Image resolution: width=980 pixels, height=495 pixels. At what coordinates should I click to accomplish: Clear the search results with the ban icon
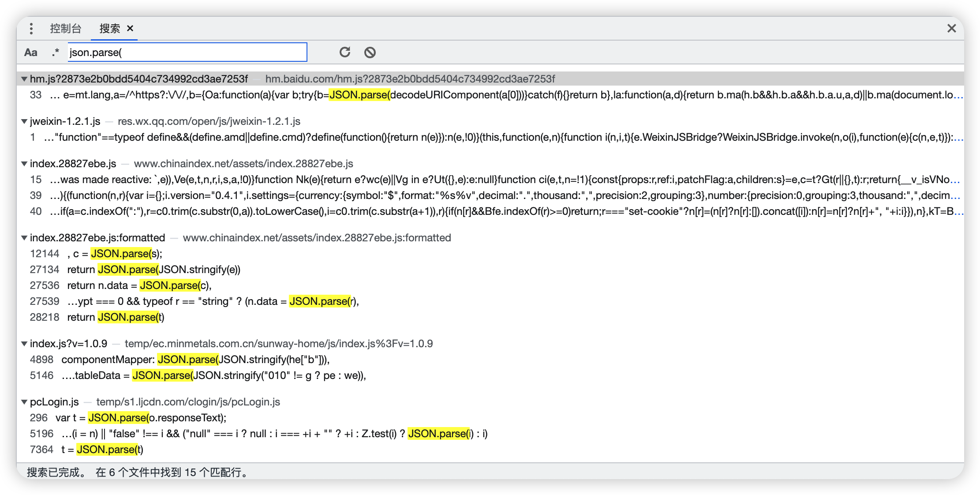370,52
